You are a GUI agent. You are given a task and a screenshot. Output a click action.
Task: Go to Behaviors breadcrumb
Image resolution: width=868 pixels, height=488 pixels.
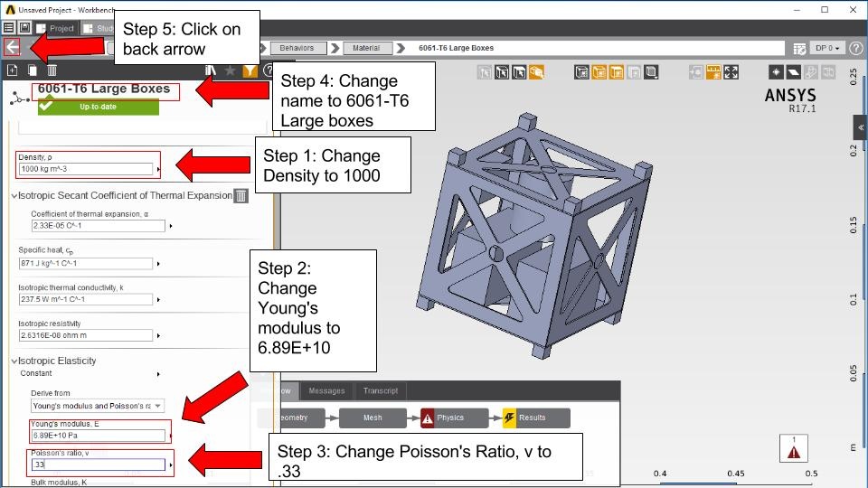coord(297,48)
